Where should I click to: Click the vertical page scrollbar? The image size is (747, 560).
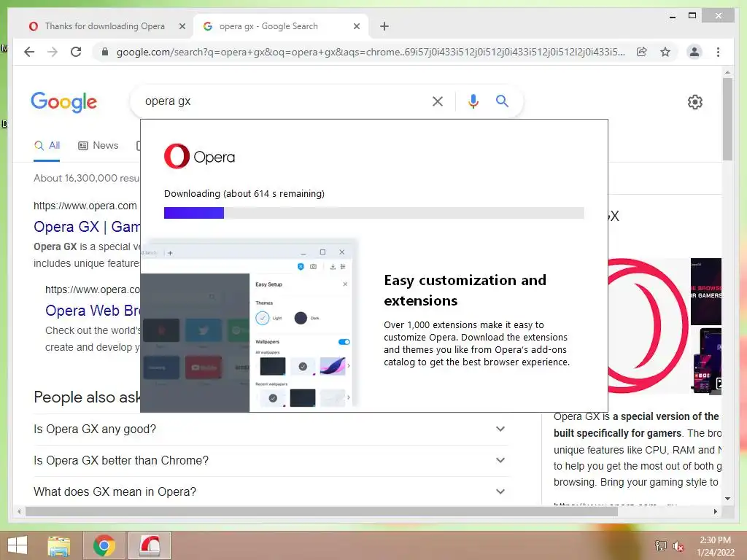click(x=727, y=119)
